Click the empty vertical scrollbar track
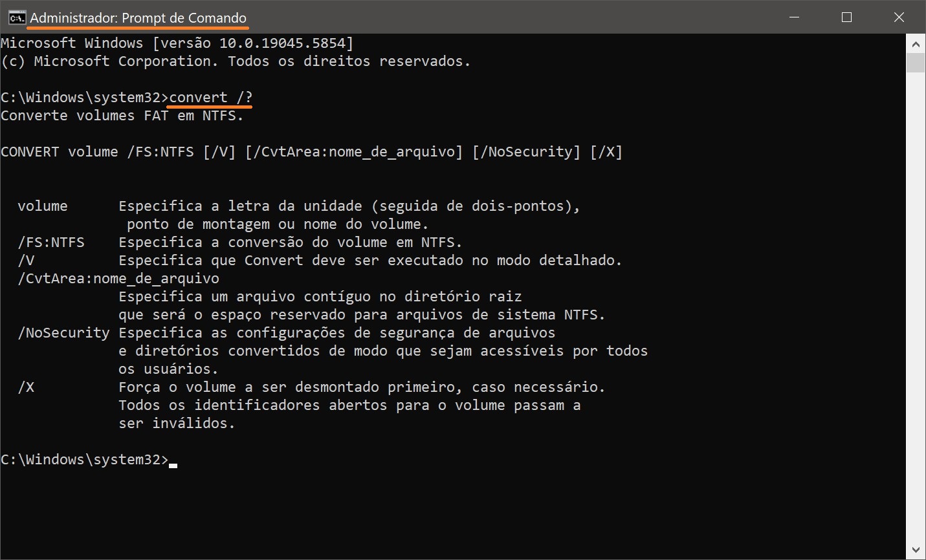This screenshot has width=926, height=560. pos(916,307)
